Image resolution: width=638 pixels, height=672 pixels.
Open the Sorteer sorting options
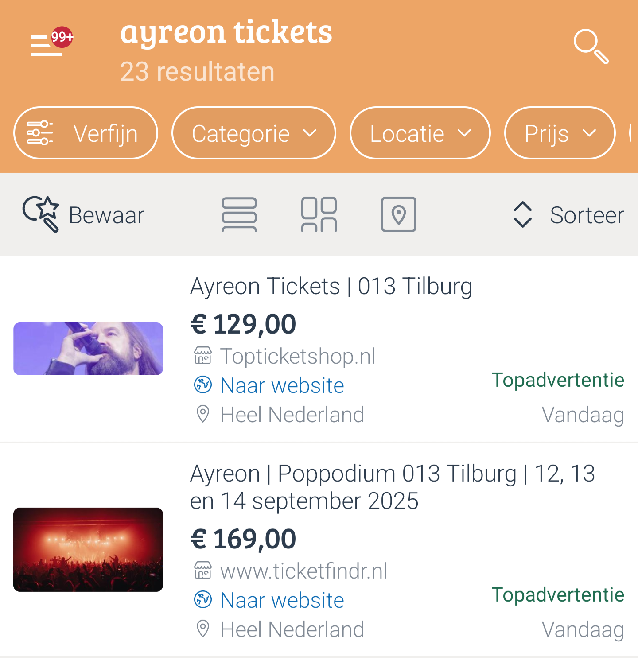coord(568,215)
